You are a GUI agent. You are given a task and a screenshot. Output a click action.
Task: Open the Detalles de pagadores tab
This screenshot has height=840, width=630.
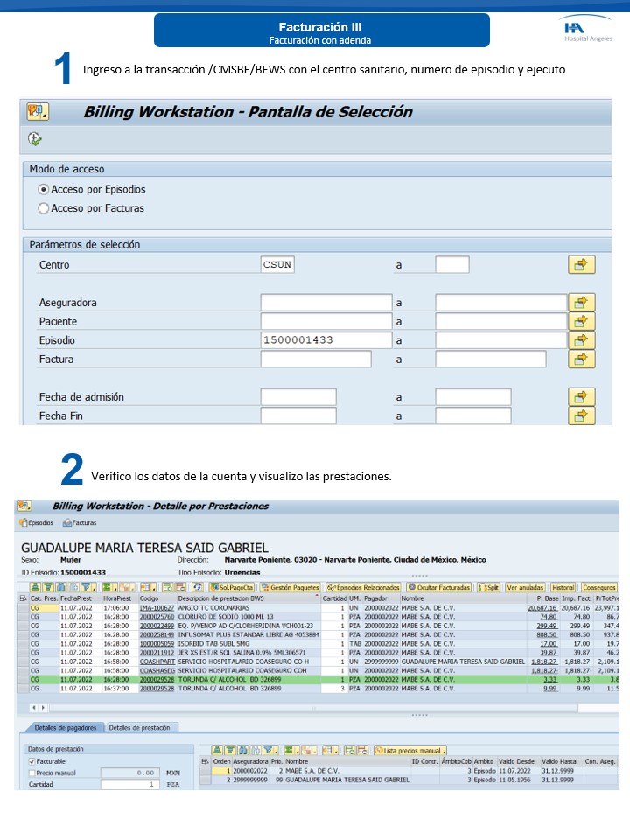click(66, 727)
